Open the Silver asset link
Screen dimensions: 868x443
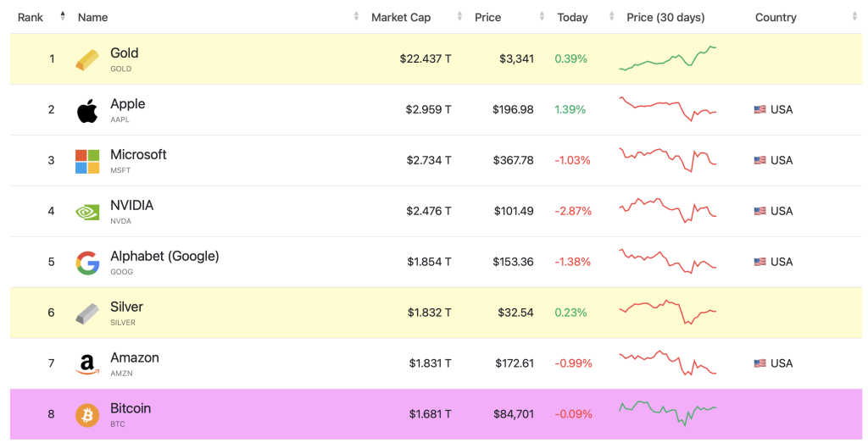(126, 307)
